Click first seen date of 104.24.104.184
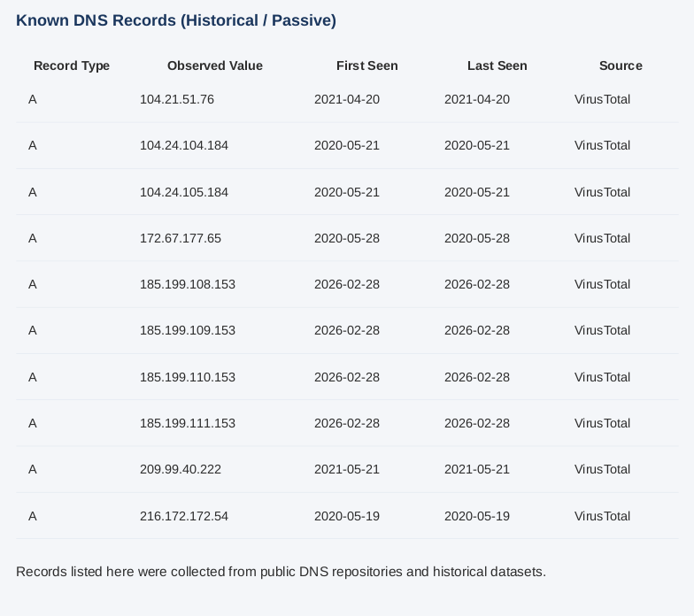Viewport: 694px width, 616px height. click(x=347, y=145)
